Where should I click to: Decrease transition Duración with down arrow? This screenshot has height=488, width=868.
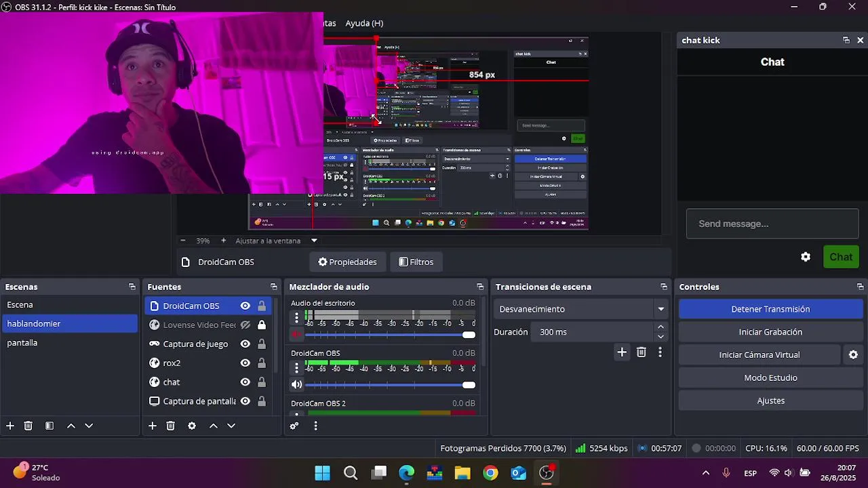click(660, 336)
